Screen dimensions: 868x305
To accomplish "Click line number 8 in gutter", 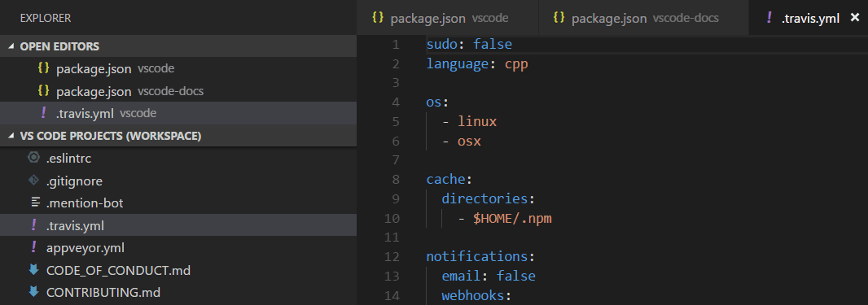I will 395,180.
